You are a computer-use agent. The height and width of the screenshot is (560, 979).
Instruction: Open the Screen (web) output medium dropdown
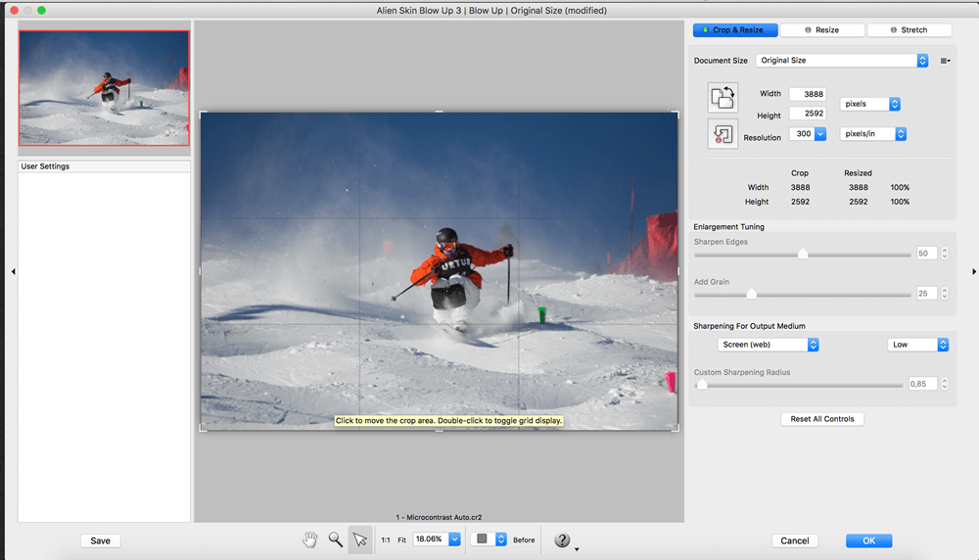pyautogui.click(x=768, y=345)
